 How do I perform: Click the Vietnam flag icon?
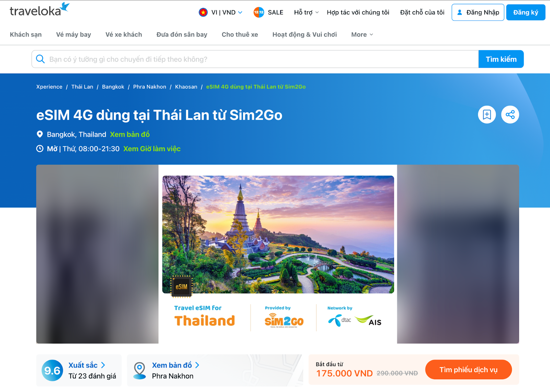tap(203, 12)
